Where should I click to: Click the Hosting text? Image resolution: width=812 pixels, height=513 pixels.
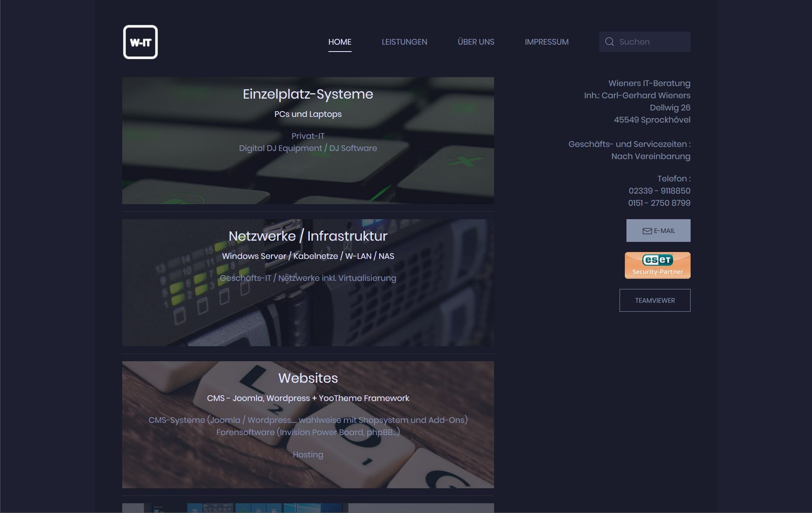(308, 455)
